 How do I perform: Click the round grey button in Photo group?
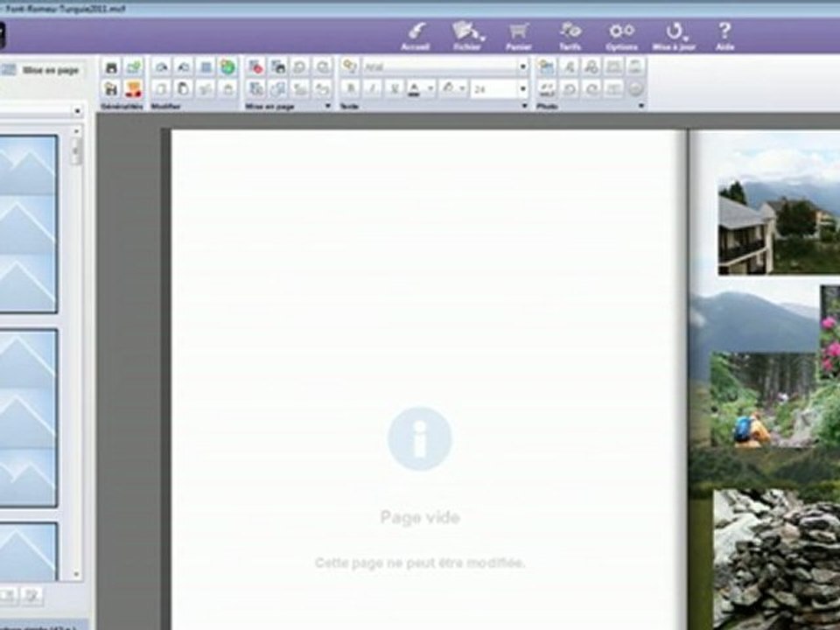(x=635, y=89)
